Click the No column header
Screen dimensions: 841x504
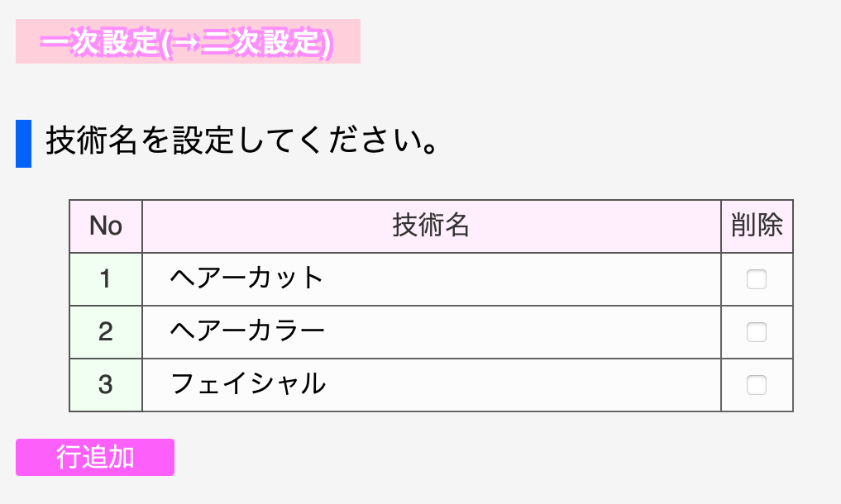point(106,226)
